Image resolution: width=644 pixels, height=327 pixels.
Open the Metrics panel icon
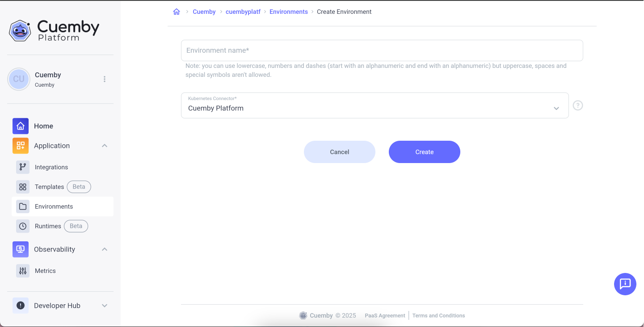(x=22, y=270)
